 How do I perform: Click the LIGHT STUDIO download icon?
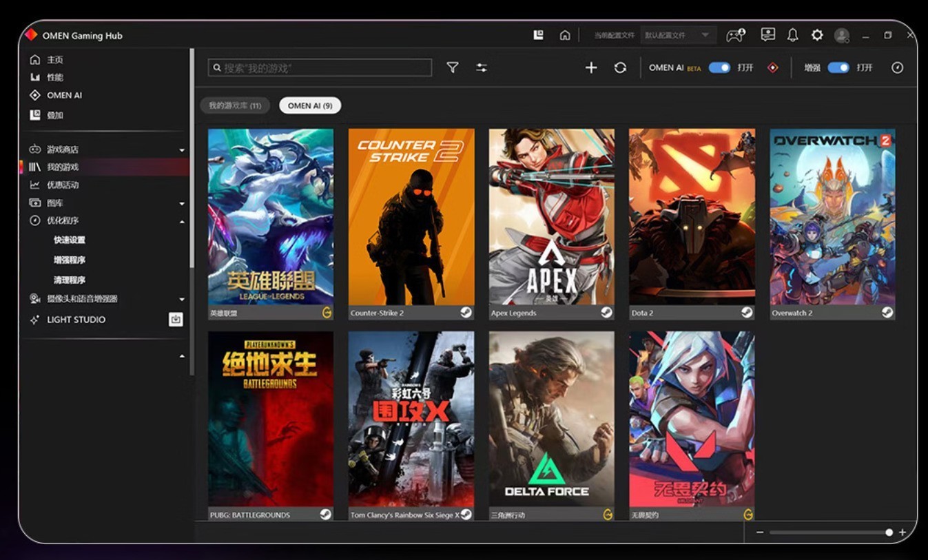click(x=176, y=320)
